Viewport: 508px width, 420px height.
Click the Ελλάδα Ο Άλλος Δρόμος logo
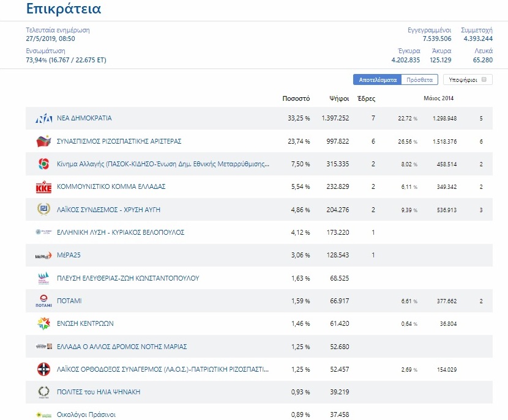[43, 346]
